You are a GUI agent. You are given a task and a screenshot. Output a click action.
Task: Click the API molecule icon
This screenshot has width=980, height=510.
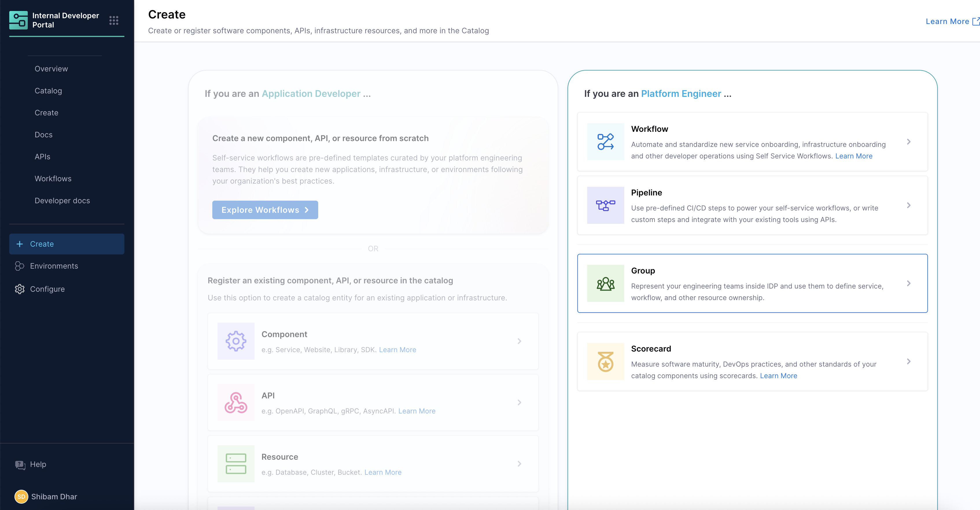[x=236, y=402]
